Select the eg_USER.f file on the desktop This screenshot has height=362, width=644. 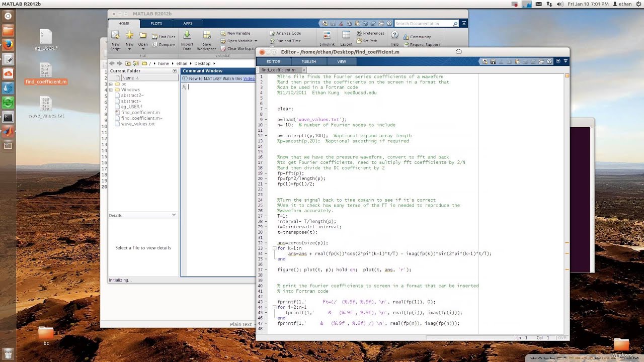coord(46,40)
